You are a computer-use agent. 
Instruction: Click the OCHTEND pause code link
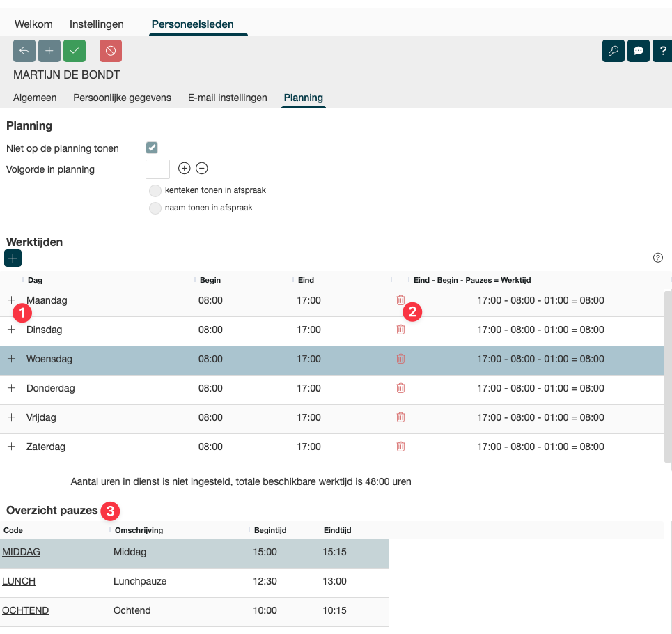coord(26,610)
